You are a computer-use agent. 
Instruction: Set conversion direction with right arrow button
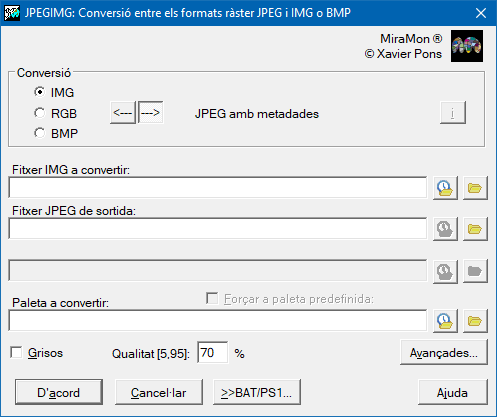(151, 113)
